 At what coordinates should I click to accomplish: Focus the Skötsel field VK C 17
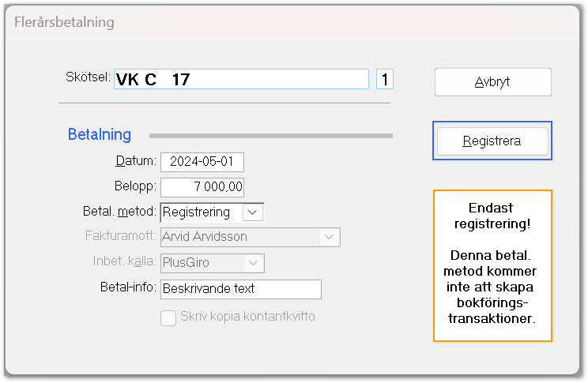tap(241, 79)
